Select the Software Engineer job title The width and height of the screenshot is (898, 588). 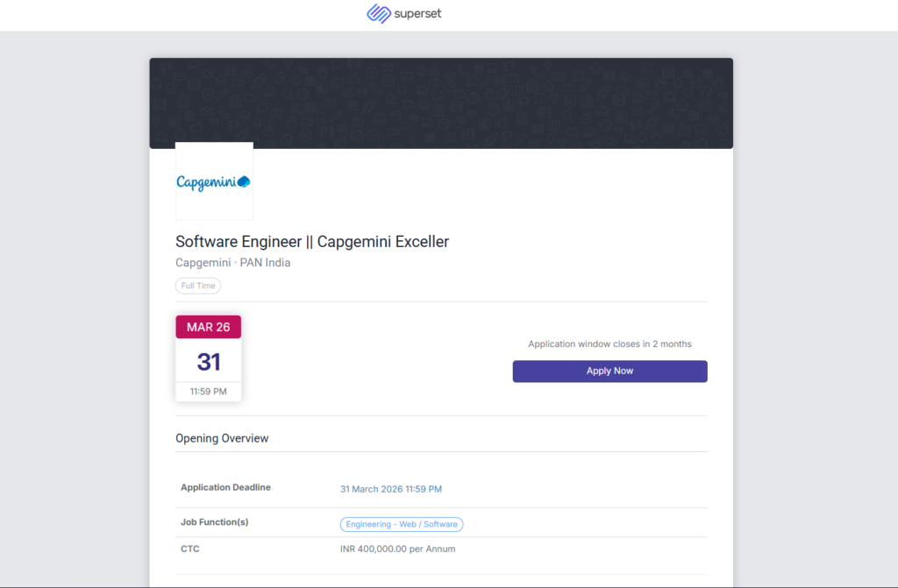(312, 242)
